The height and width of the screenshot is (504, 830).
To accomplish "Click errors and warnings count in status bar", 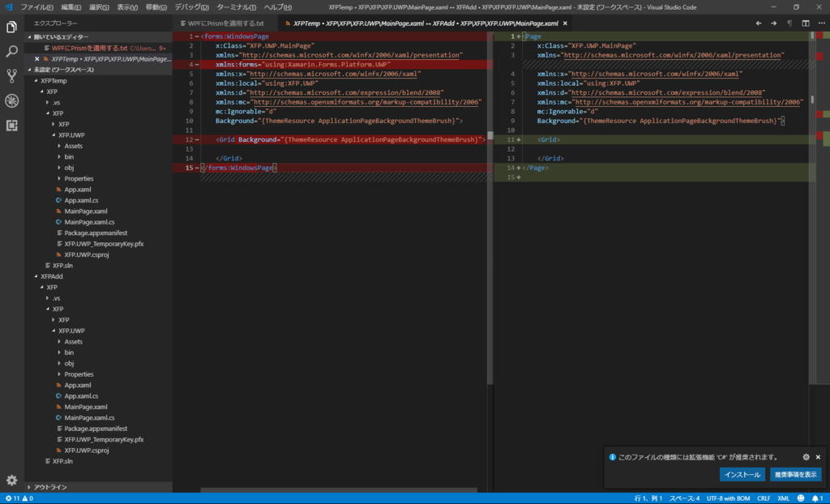I will coord(19,498).
